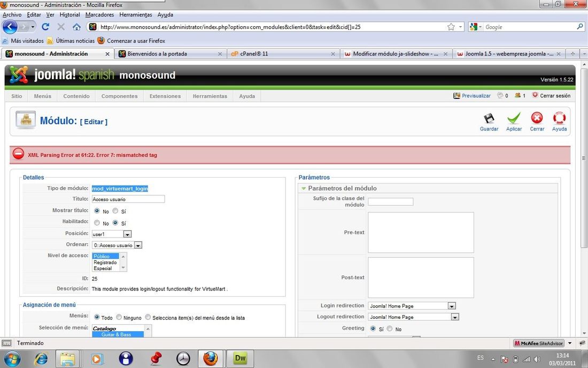The height and width of the screenshot is (368, 588).
Task: Click the Título input field
Action: (128, 199)
